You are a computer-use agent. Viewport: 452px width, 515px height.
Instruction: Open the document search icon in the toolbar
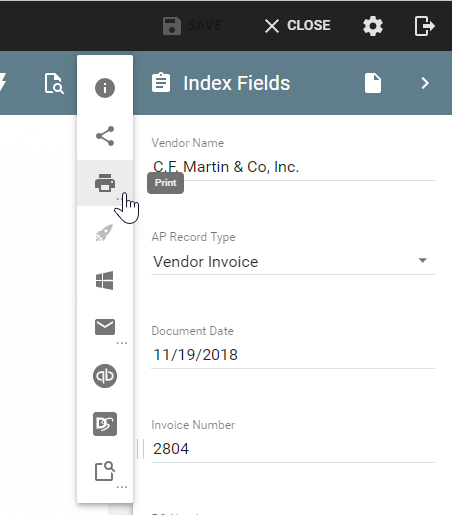pos(54,83)
